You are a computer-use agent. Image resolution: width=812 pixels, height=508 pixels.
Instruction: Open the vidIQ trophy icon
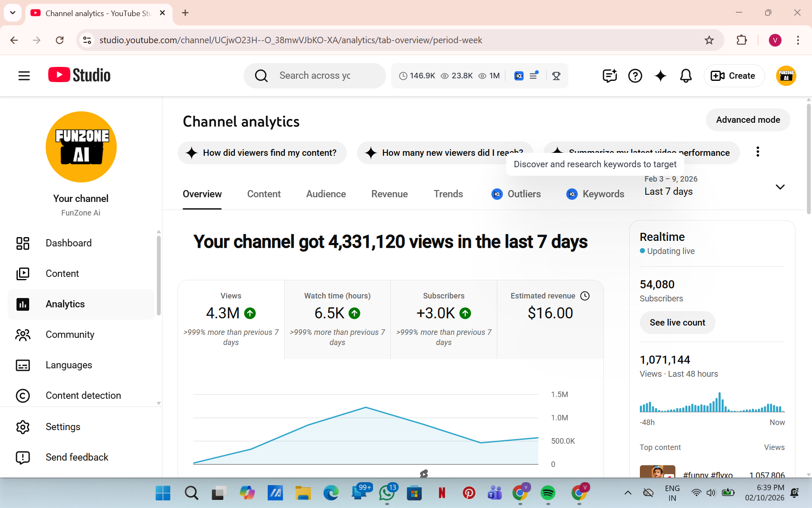tap(556, 76)
